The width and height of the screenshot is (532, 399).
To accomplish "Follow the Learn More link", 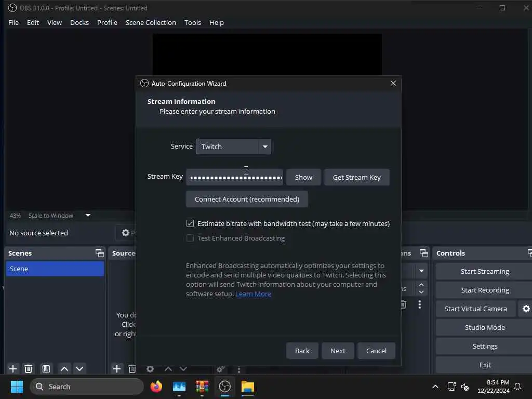I will coord(253,294).
